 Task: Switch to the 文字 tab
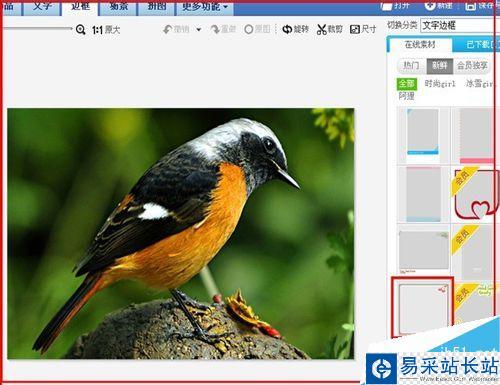coord(42,7)
